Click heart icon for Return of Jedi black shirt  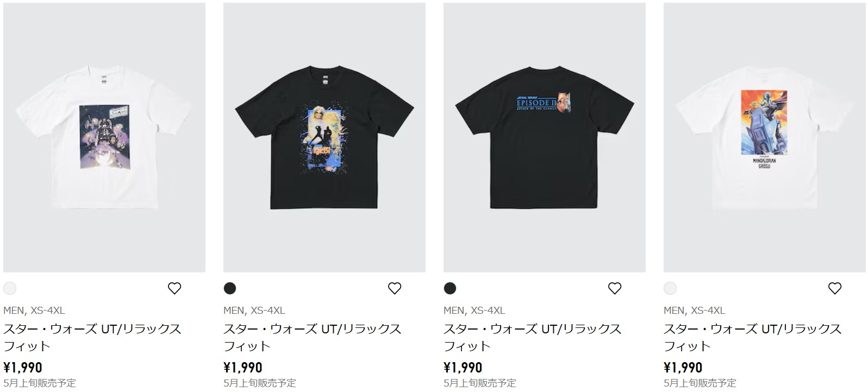(395, 288)
